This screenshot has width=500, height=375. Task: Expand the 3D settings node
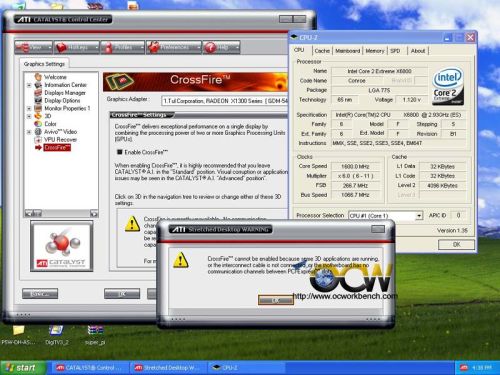[x=29, y=116]
